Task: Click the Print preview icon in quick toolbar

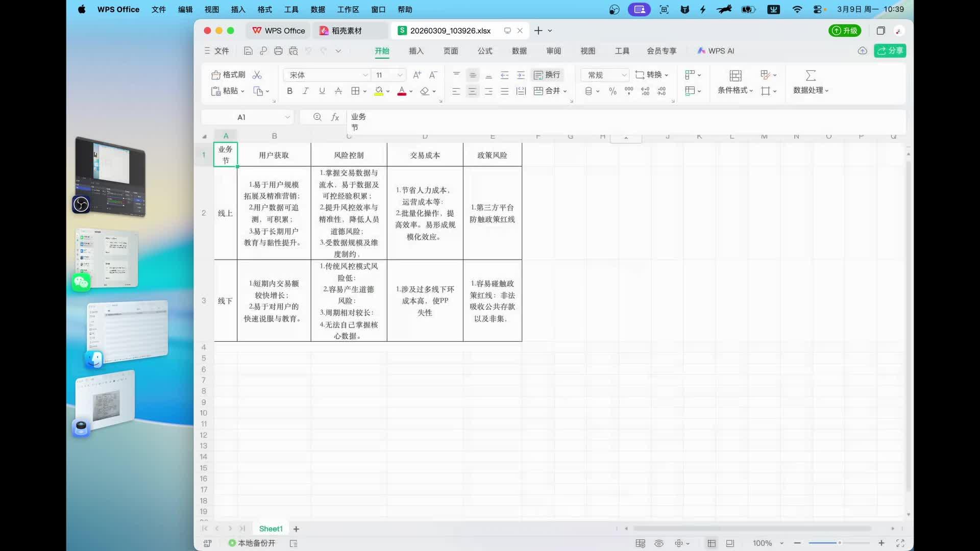Action: coord(293,51)
